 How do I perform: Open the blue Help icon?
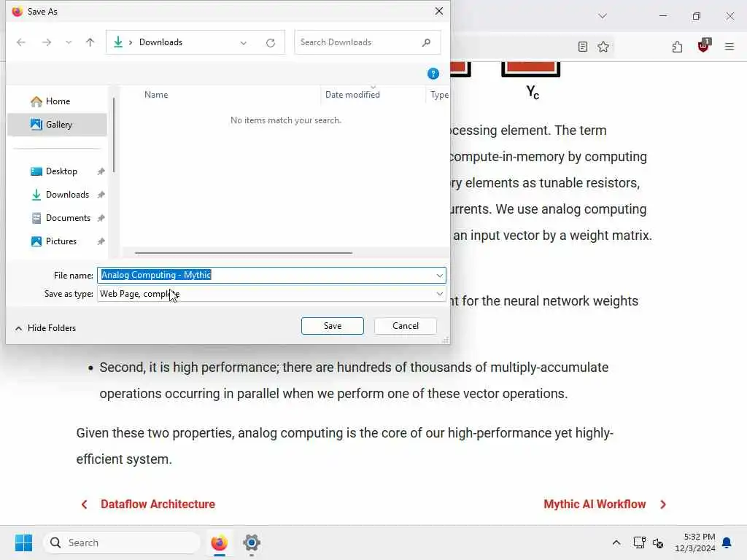click(x=433, y=74)
